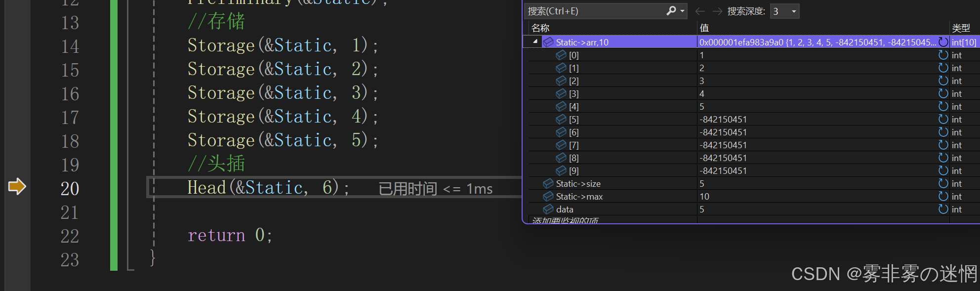Select the [5] array element row
This screenshot has width=980, height=291.
point(574,119)
